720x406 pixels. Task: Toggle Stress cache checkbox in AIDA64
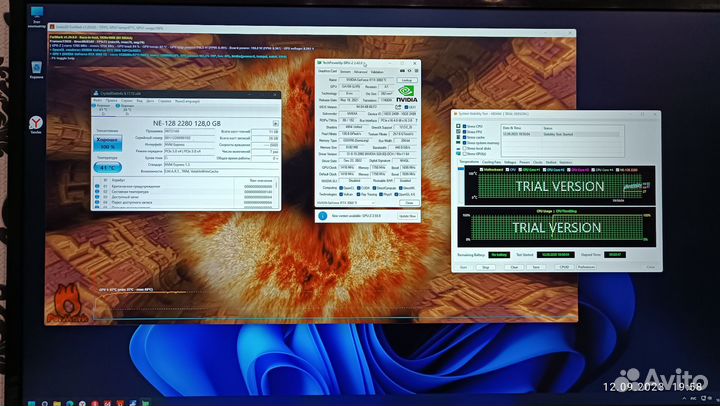pos(465,137)
